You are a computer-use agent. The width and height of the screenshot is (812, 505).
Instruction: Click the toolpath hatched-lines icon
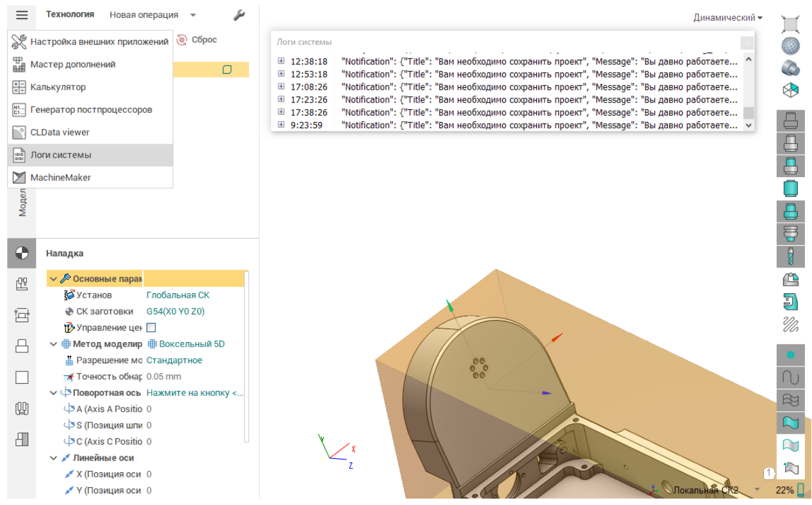point(790,324)
